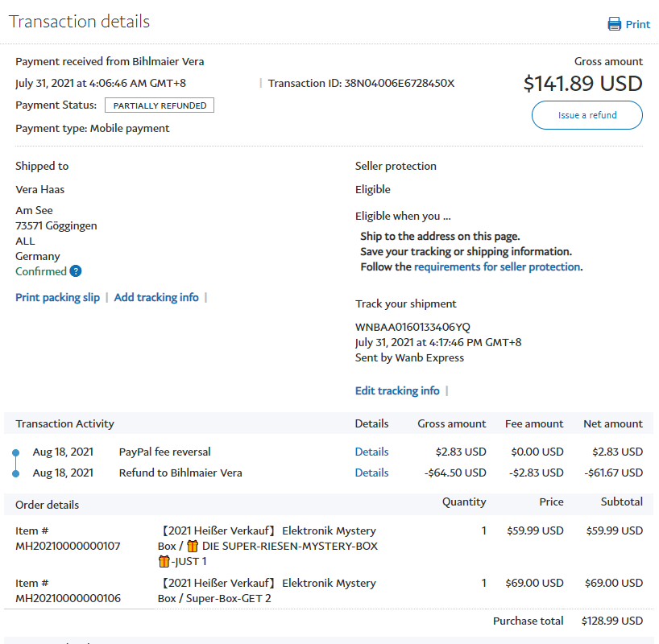Open Details for Refund to Bihlmaier Vera
This screenshot has width=659, height=644.
pos(371,473)
